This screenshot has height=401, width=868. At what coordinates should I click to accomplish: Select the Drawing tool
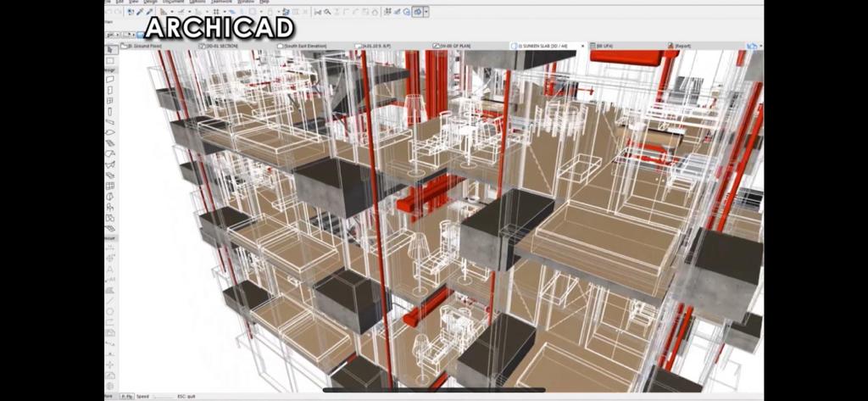[109, 332]
